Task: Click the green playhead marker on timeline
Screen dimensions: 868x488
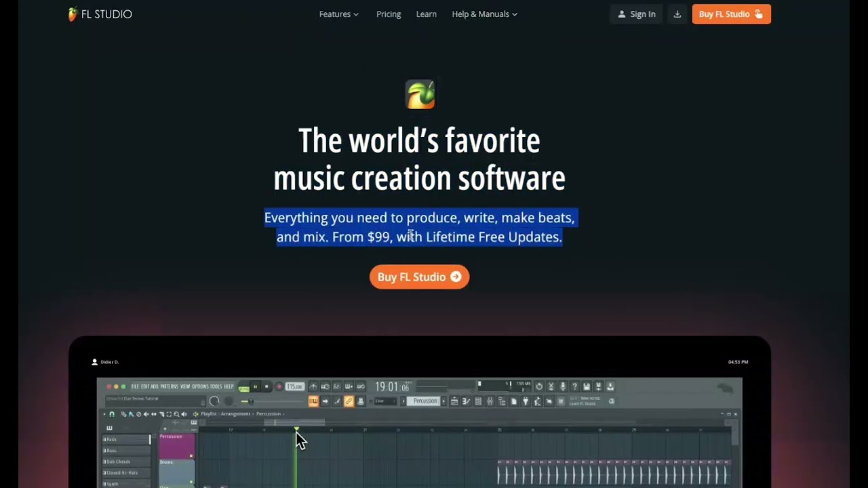Action: coord(296,428)
